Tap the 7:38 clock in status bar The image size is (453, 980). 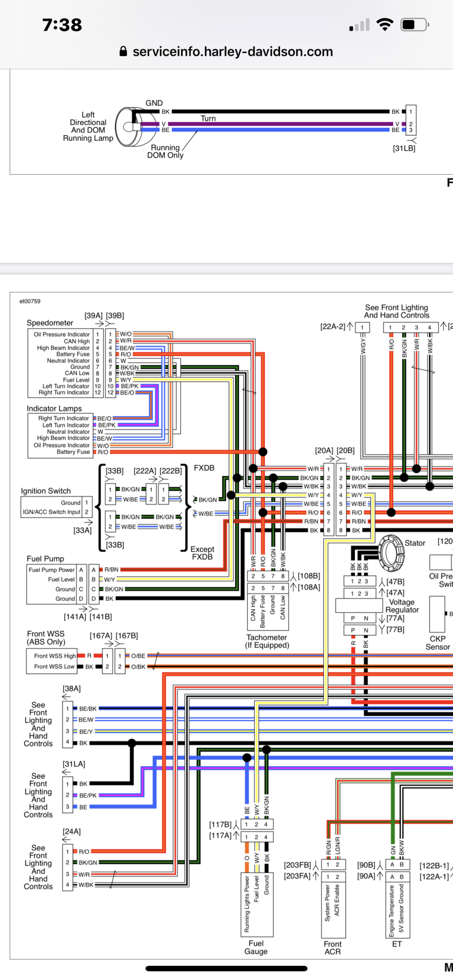click(x=62, y=25)
